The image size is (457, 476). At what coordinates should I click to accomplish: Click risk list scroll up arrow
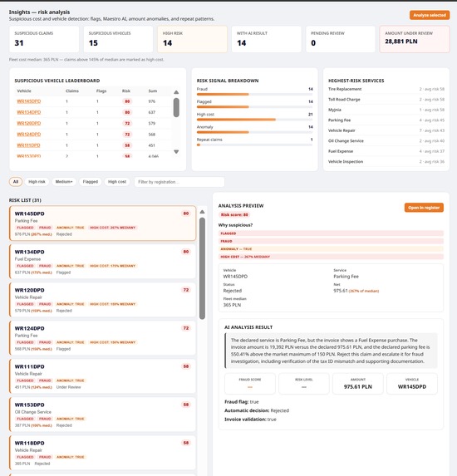coord(202,212)
